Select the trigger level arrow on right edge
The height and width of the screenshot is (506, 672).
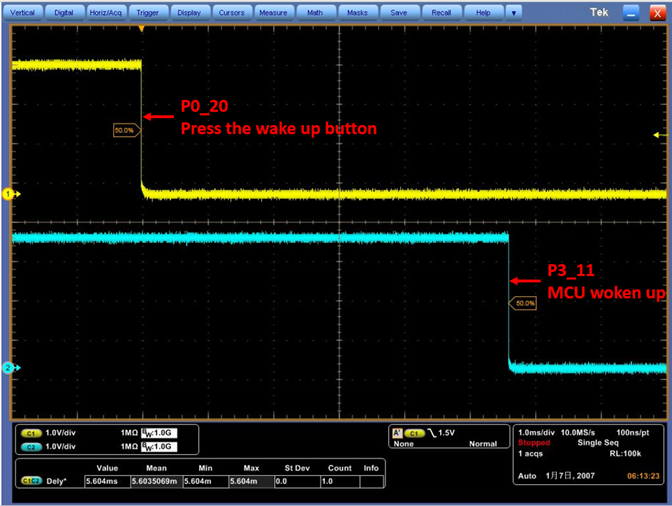coord(660,135)
